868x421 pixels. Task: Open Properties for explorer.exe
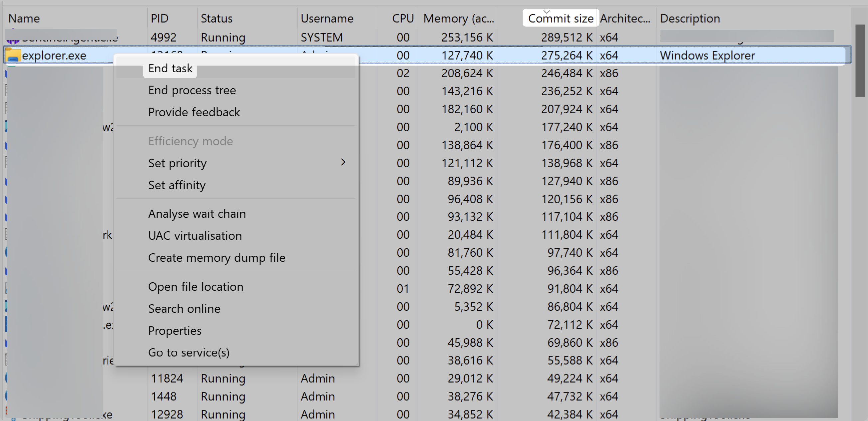[x=174, y=331]
